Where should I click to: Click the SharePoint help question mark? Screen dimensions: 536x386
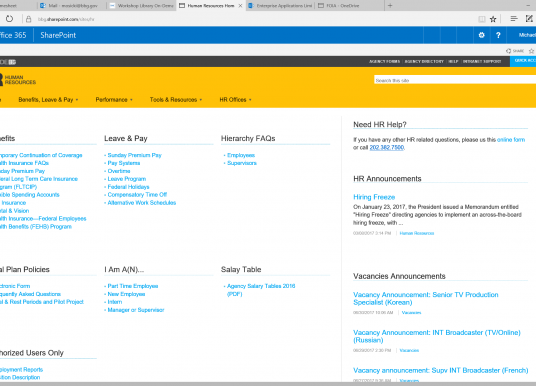click(x=498, y=35)
